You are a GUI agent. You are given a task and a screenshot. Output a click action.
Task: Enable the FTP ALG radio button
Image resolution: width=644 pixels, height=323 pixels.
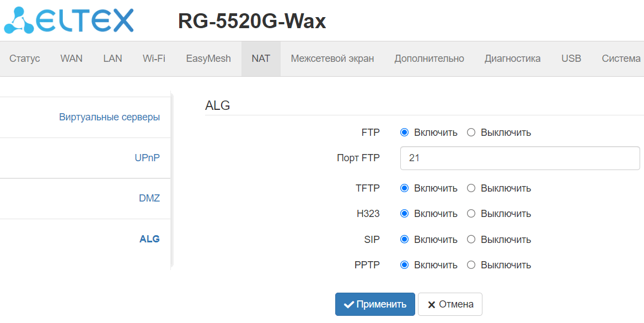click(404, 133)
